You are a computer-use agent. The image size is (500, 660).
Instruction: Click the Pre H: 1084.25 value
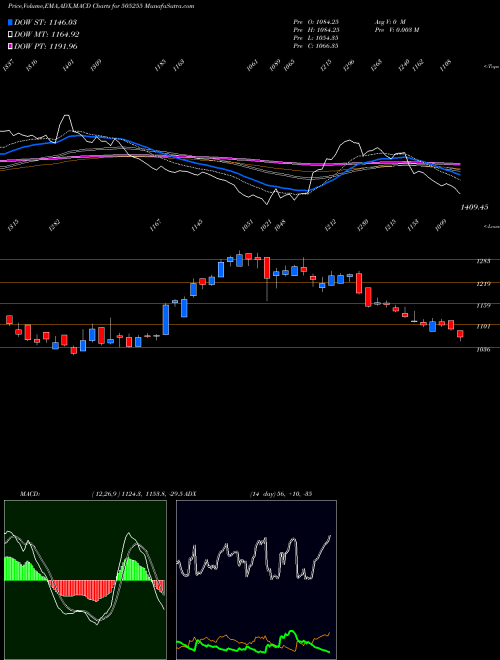tap(317, 29)
